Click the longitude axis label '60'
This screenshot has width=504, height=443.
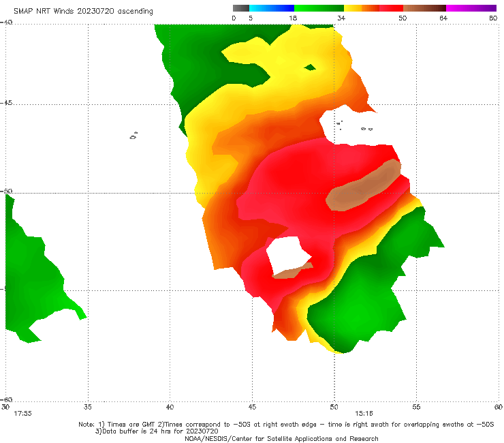pos(499,408)
